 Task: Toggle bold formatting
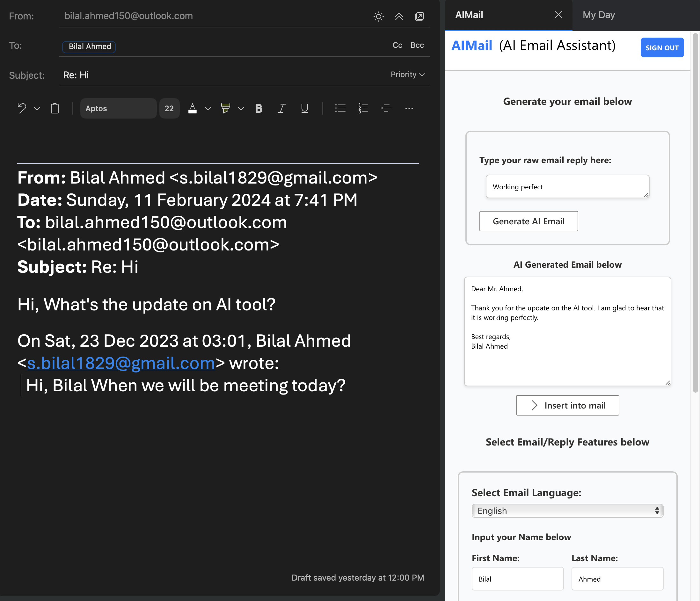click(x=259, y=108)
